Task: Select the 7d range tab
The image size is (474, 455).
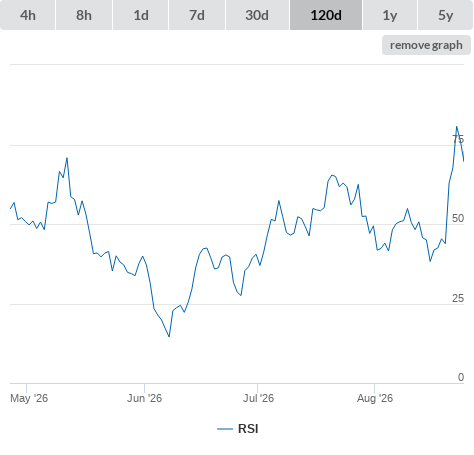Action: pyautogui.click(x=197, y=15)
